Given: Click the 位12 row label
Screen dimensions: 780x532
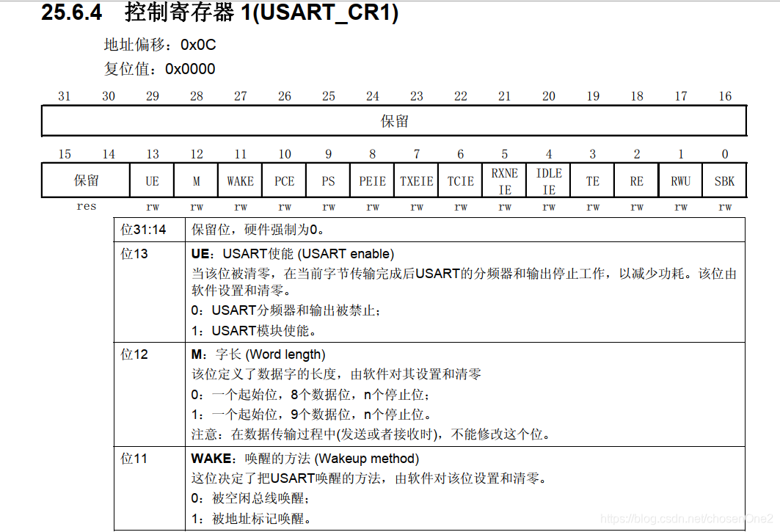Looking at the screenshot, I should click(x=134, y=354).
